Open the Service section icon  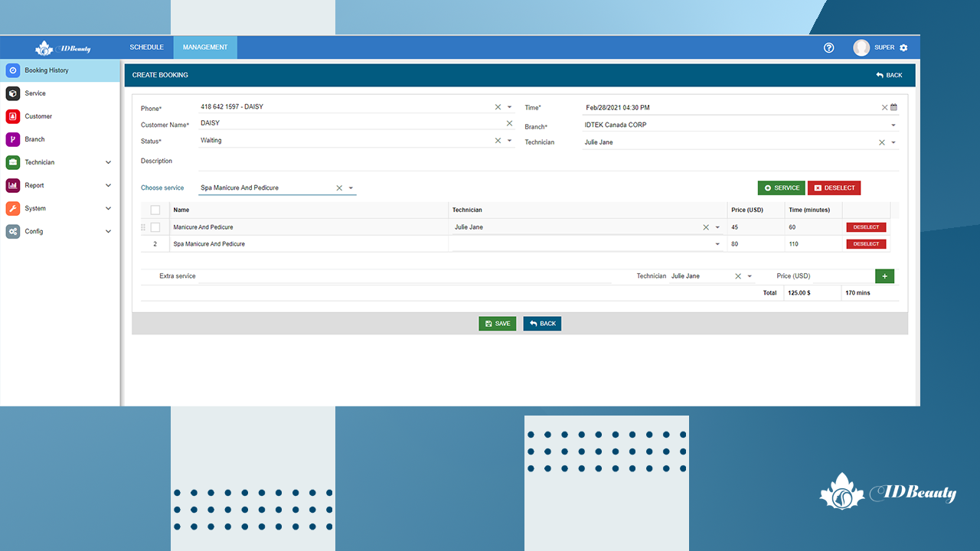tap(12, 93)
